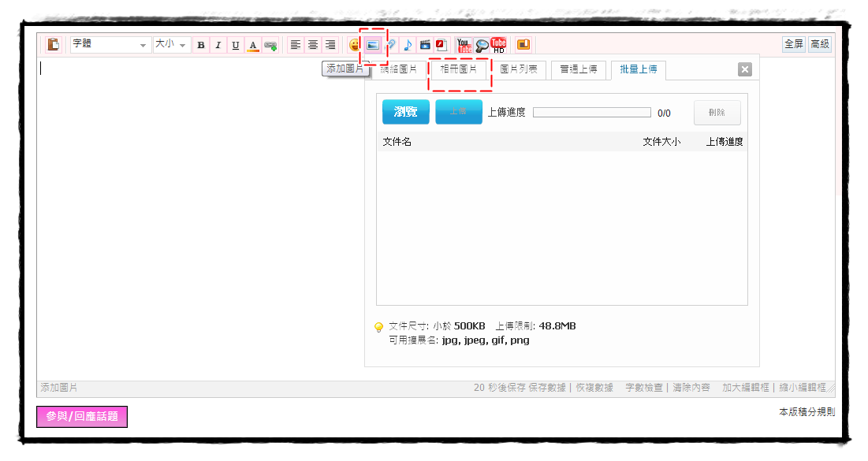868x461 pixels.
Task: Click the paste clipboard icon
Action: coord(54,45)
